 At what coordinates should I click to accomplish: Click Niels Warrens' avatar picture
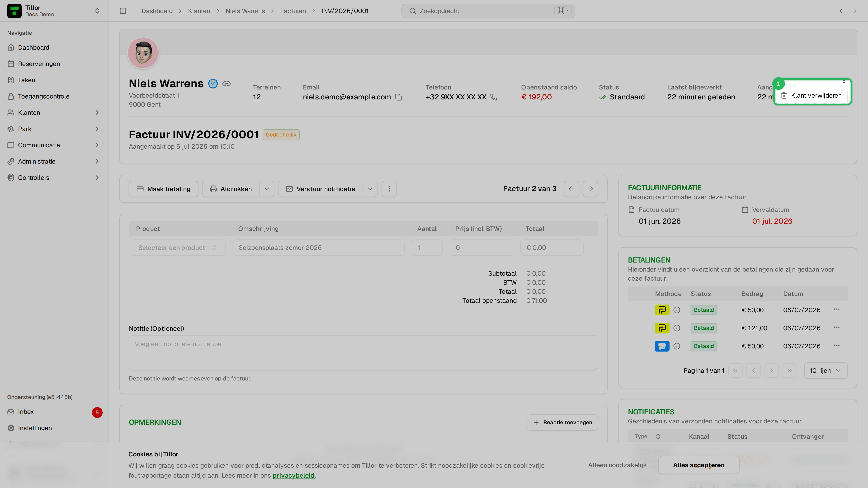(143, 53)
